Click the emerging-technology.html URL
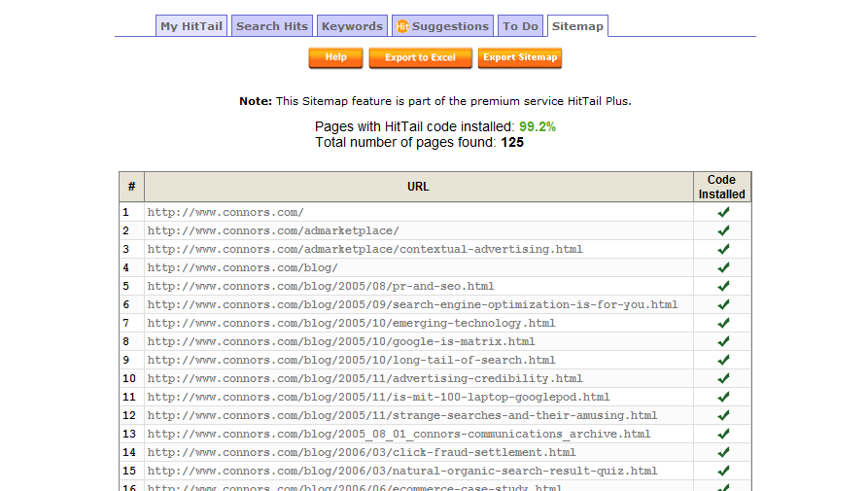 click(351, 323)
